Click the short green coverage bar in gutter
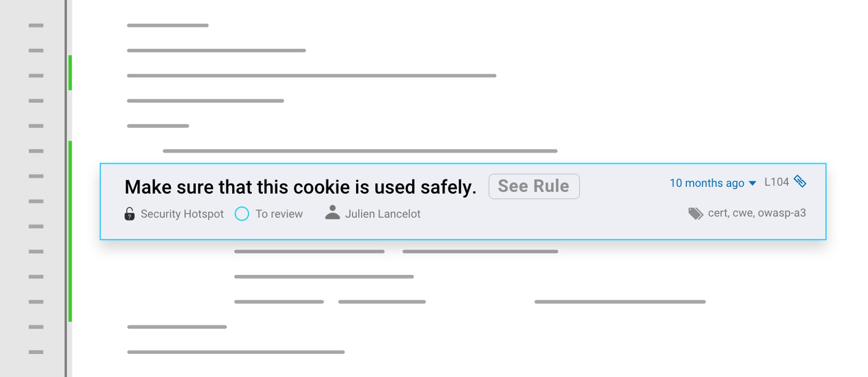 tap(70, 72)
